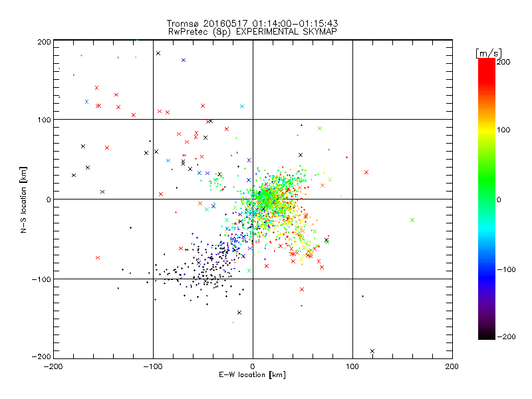
Task: Click the -200 tick label on the N-S axis
Action: (41, 356)
